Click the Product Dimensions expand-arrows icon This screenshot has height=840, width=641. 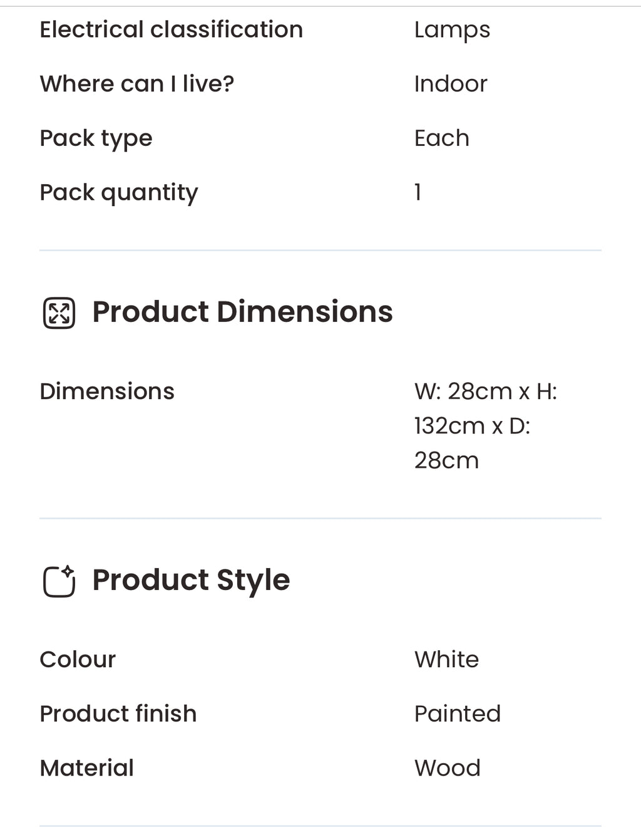coord(59,313)
